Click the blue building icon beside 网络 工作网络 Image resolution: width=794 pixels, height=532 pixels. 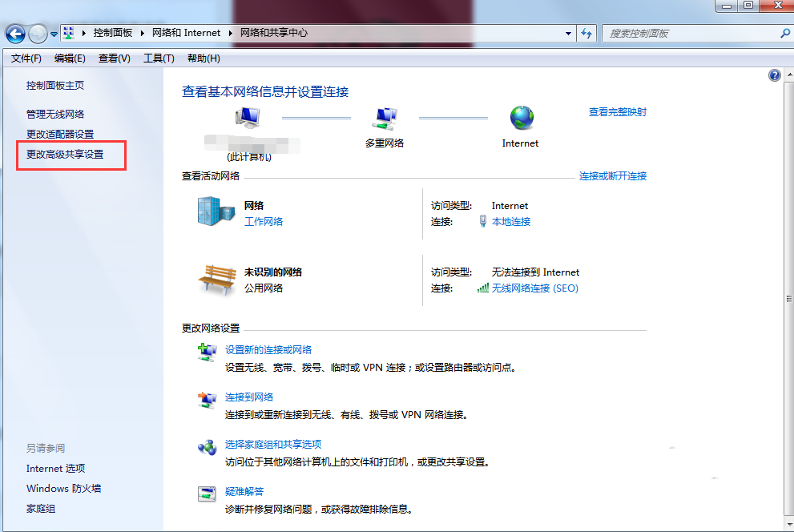tap(211, 212)
